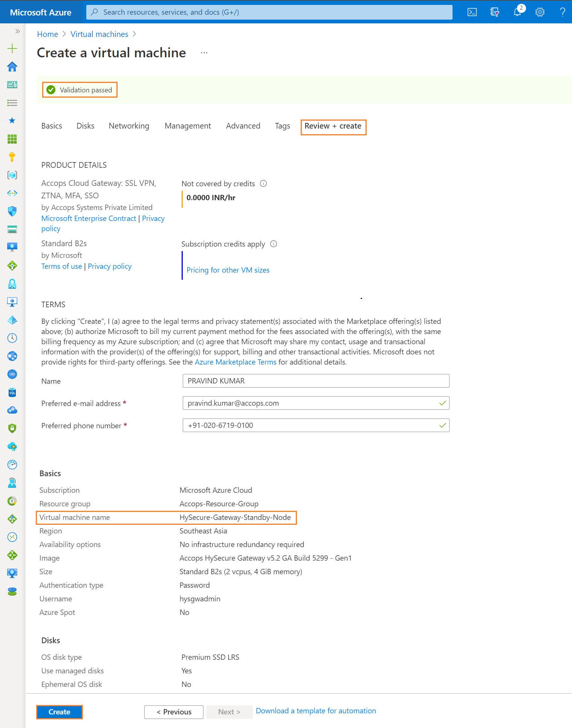Switch to the Networking tab

(x=129, y=126)
